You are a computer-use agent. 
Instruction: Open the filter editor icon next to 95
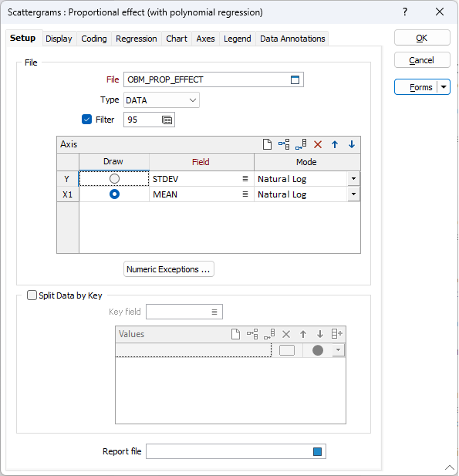167,120
